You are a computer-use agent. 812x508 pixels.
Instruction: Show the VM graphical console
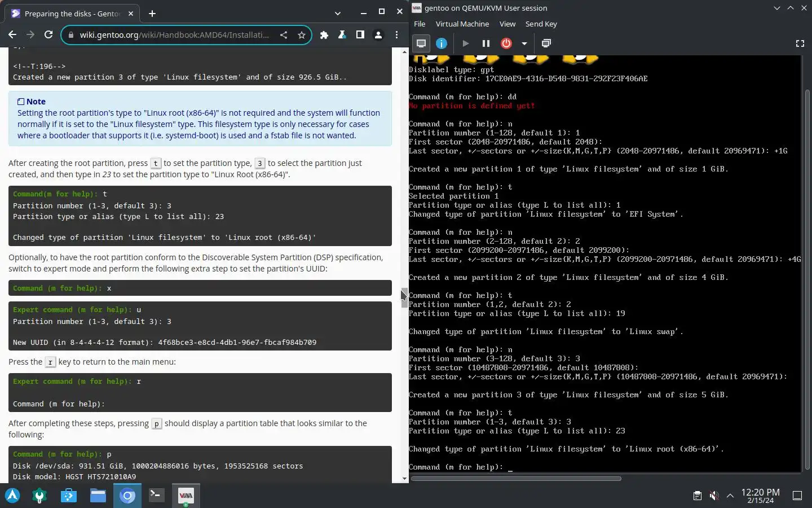[x=421, y=43]
